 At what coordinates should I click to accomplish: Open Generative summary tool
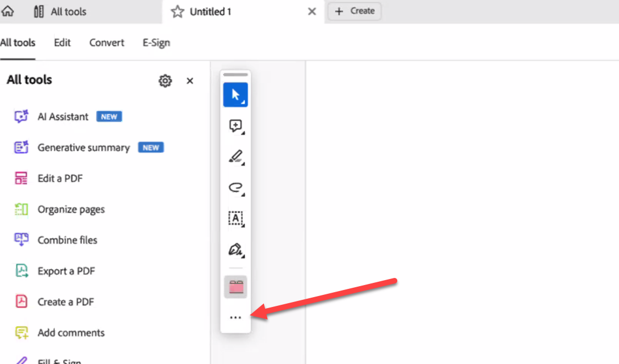point(83,147)
